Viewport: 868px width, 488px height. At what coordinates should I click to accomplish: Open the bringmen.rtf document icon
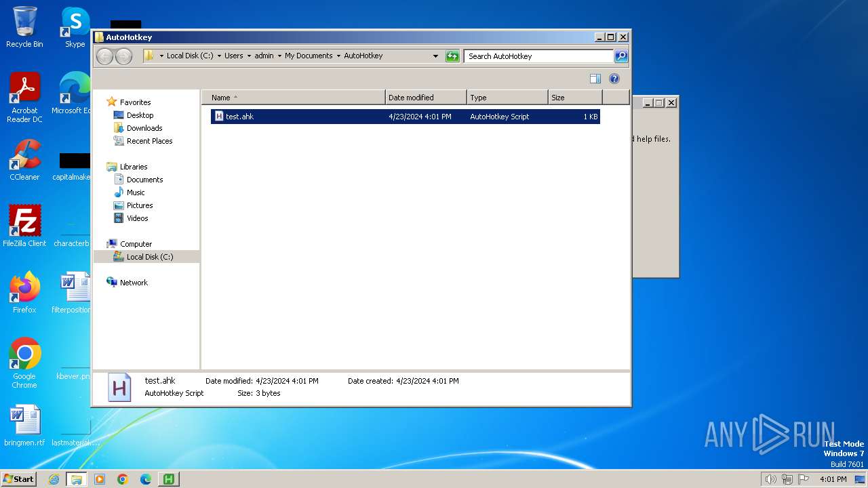(24, 426)
